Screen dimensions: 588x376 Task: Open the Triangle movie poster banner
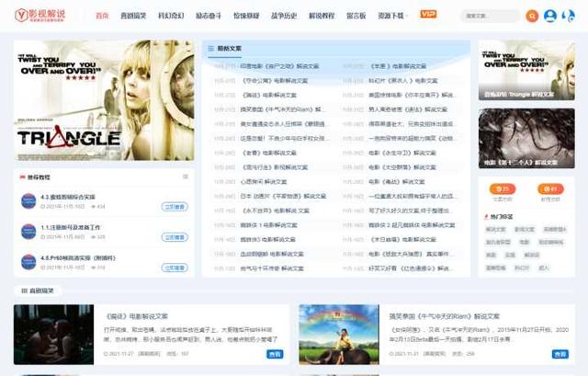coord(104,100)
